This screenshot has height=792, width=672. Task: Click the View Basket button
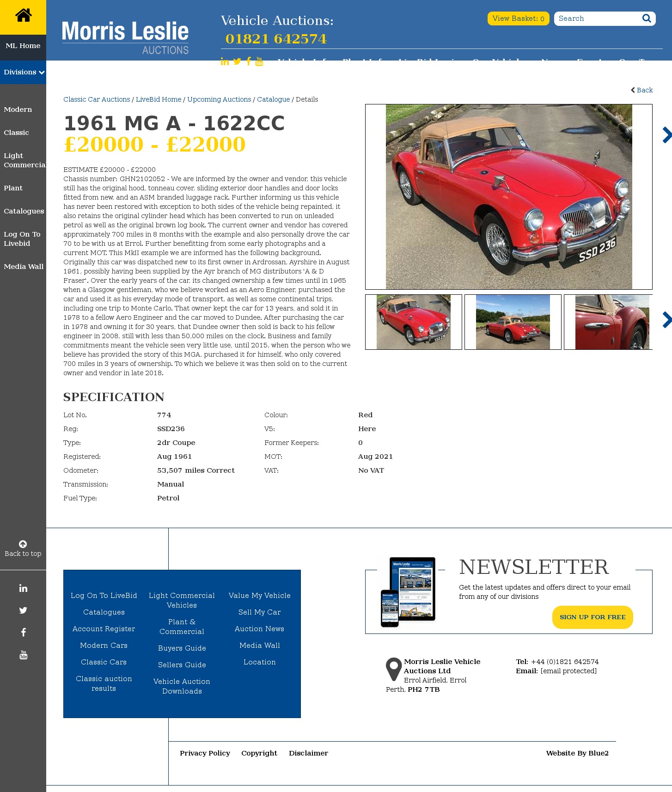point(518,18)
